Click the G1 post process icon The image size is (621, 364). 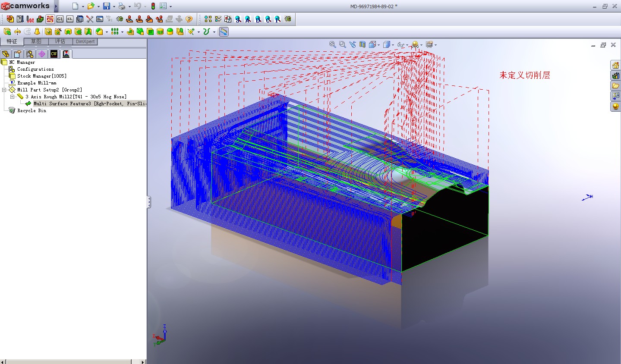click(x=60, y=19)
